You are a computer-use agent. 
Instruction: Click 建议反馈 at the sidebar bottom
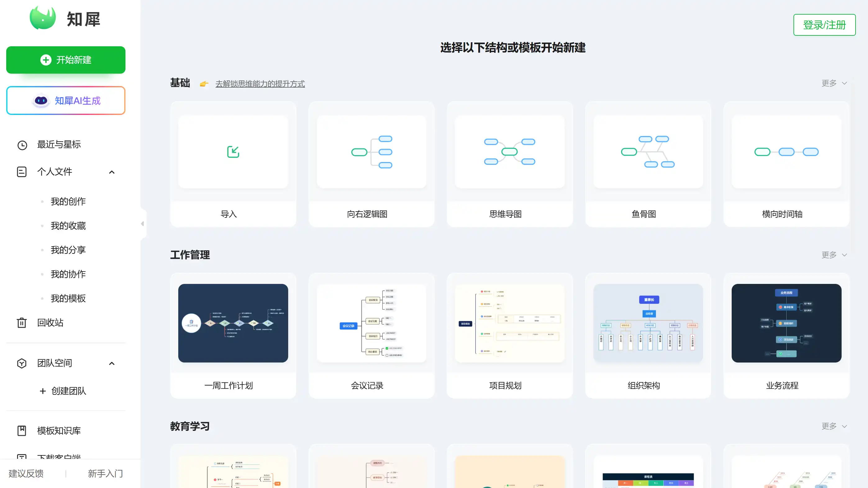click(26, 473)
